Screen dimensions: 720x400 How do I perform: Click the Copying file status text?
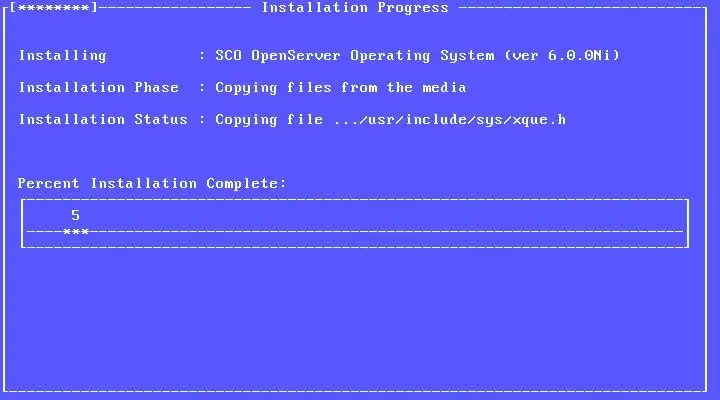(x=269, y=120)
